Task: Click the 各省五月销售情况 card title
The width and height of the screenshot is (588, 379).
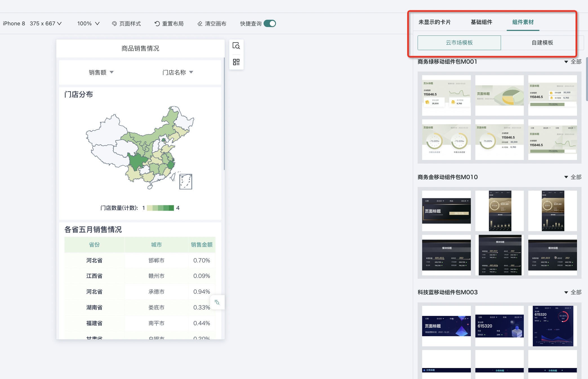Action: 93,229
